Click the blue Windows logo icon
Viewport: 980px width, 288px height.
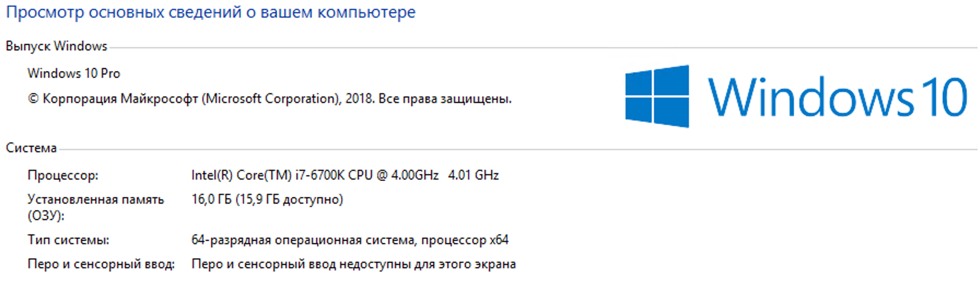[x=656, y=96]
